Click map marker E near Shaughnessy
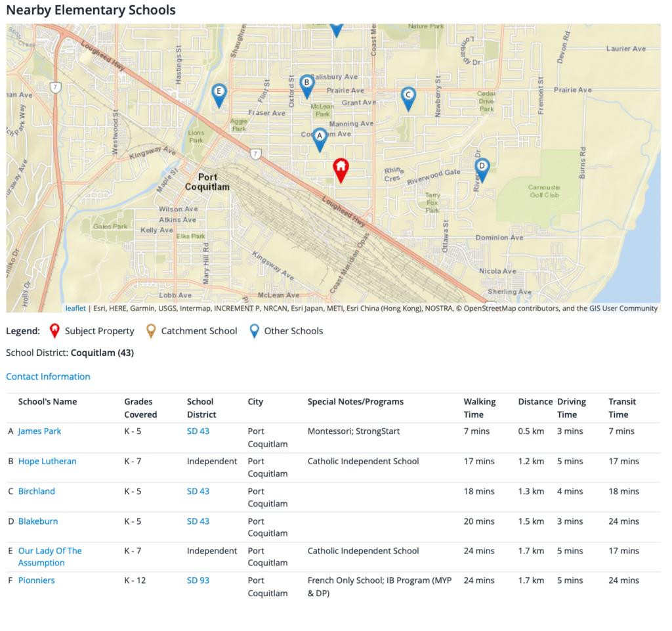Viewport: 672px width, 631px height. (219, 94)
